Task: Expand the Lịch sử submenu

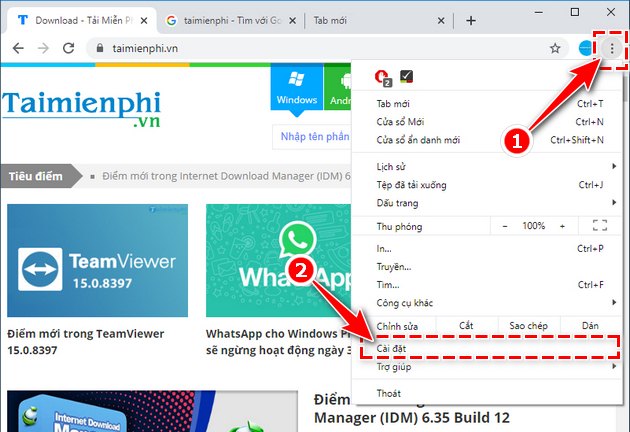Action: pos(487,166)
